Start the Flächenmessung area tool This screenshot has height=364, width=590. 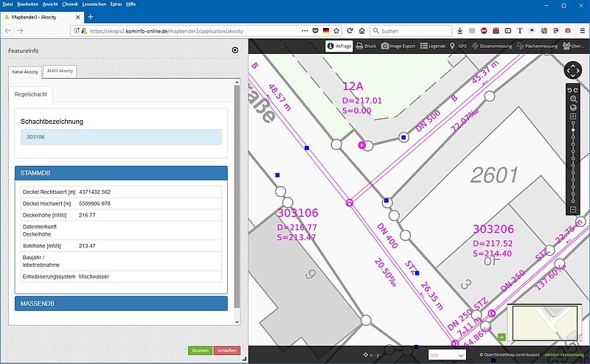538,46
